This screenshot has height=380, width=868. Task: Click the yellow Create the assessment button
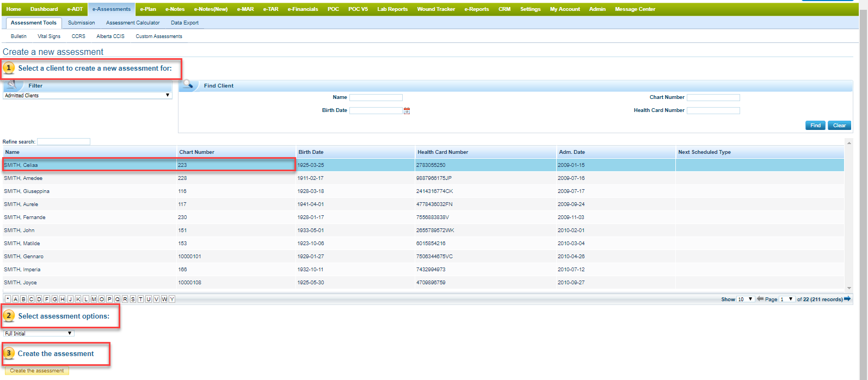pyautogui.click(x=36, y=371)
